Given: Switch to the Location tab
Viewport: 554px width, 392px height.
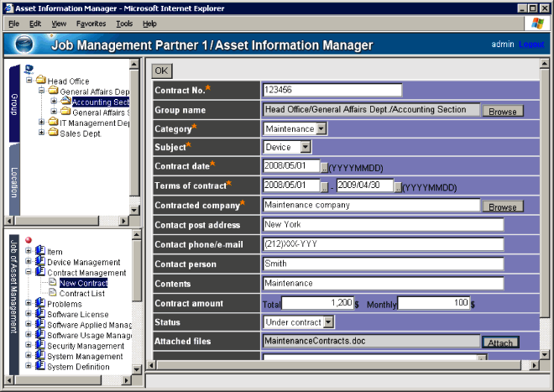Looking at the screenshot, I should [14, 181].
